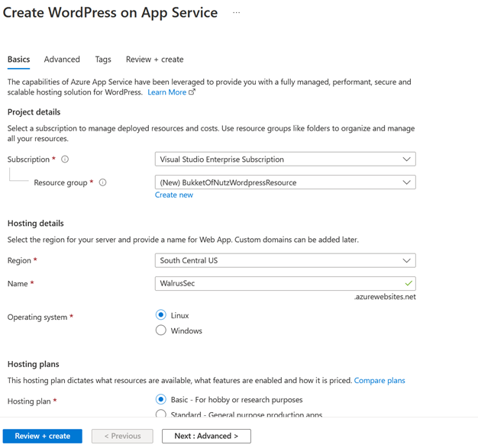Switch to the Tags tab
478x448 pixels.
[103, 59]
